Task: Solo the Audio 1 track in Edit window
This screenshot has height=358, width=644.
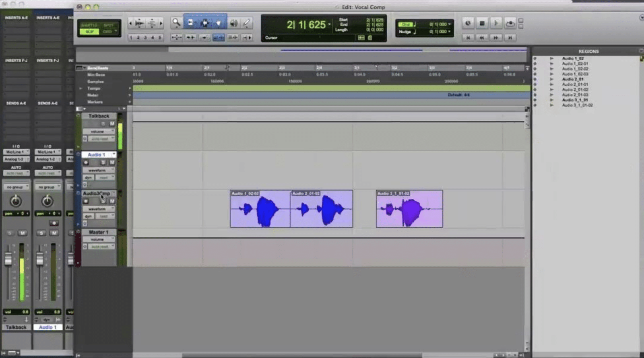Action: (x=103, y=162)
